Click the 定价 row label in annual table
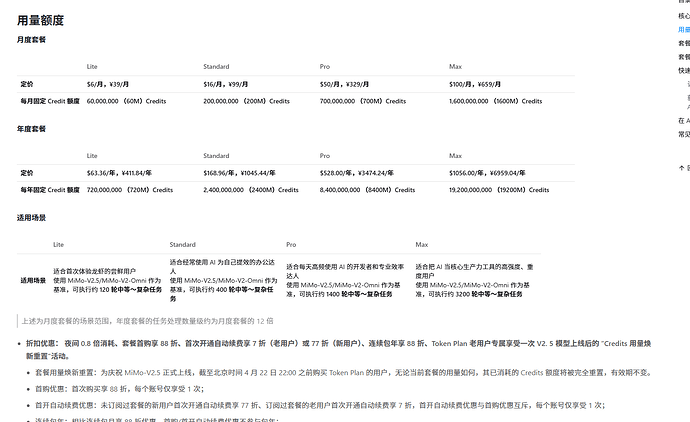 pos(27,173)
